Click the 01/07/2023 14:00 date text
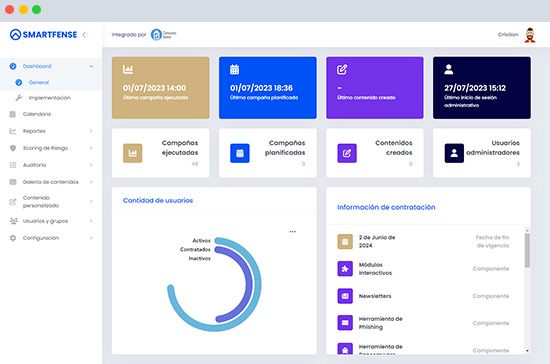Screen dimensions: 550x364 (155, 88)
